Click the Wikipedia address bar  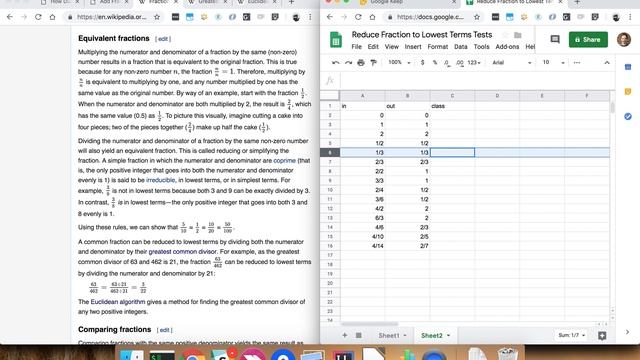click(x=111, y=17)
